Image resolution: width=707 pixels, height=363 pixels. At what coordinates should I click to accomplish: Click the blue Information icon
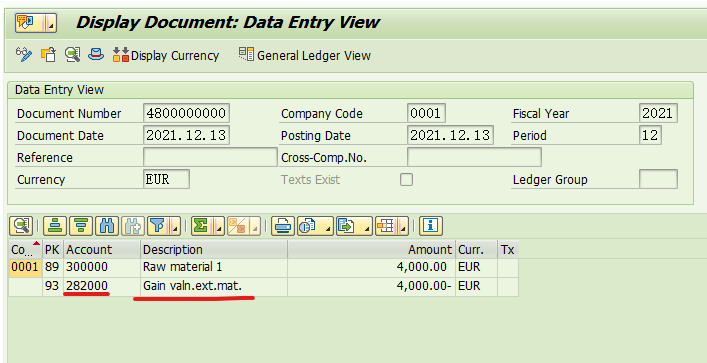(431, 226)
